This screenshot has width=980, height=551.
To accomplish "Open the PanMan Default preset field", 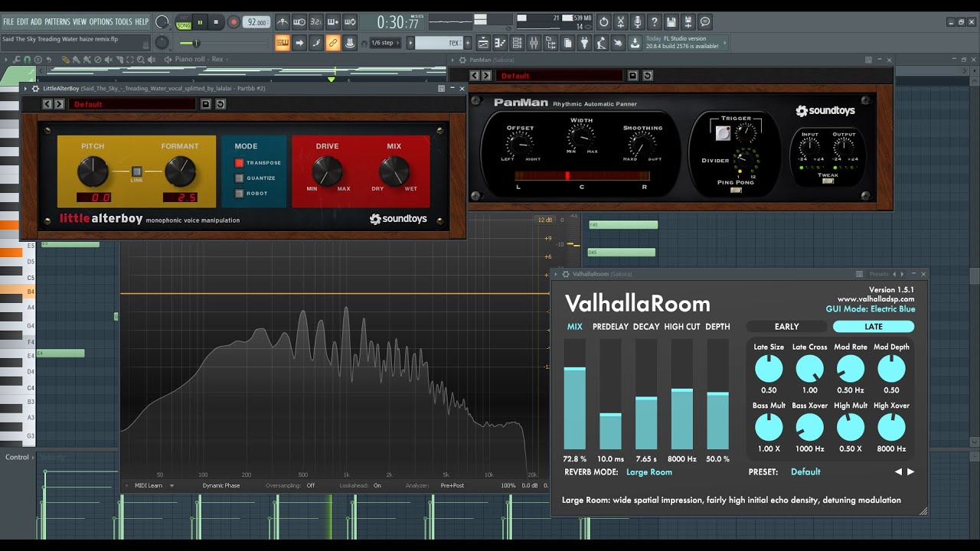I will pyautogui.click(x=559, y=76).
